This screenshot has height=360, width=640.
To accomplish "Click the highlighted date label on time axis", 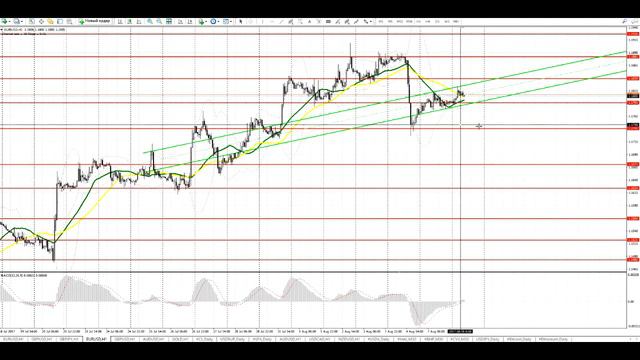I will click(460, 331).
